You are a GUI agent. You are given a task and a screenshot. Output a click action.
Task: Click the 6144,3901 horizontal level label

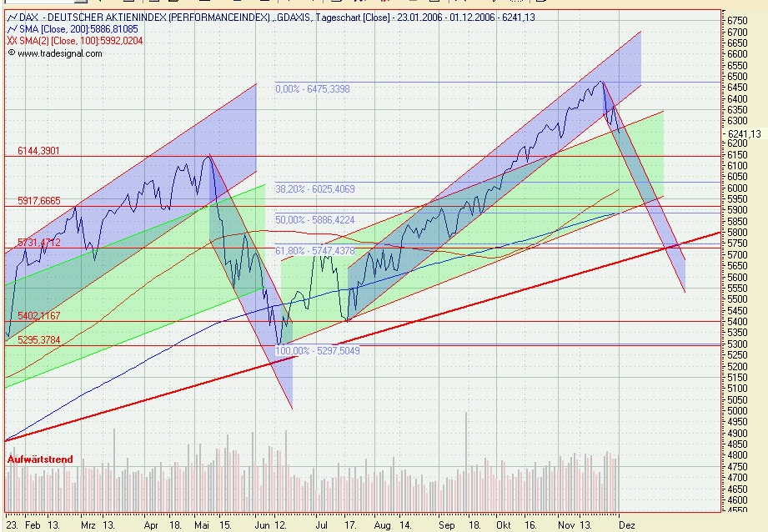click(38, 151)
